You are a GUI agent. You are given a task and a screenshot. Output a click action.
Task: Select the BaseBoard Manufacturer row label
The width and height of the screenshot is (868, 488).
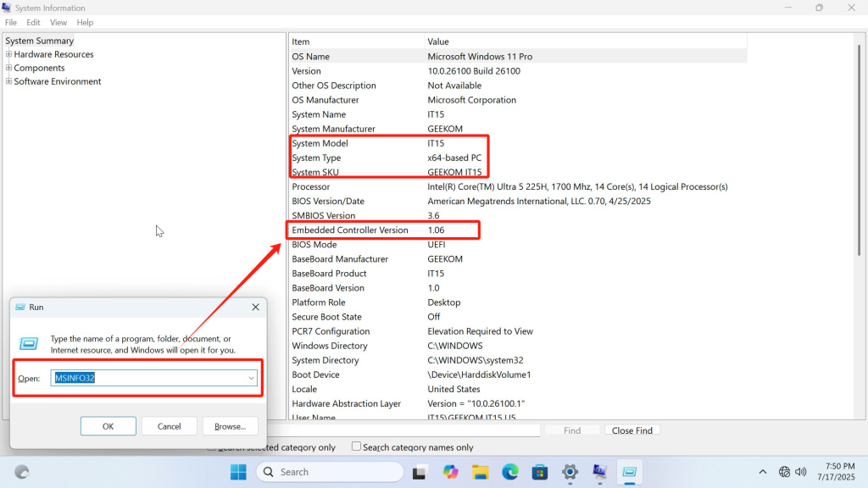(x=340, y=259)
